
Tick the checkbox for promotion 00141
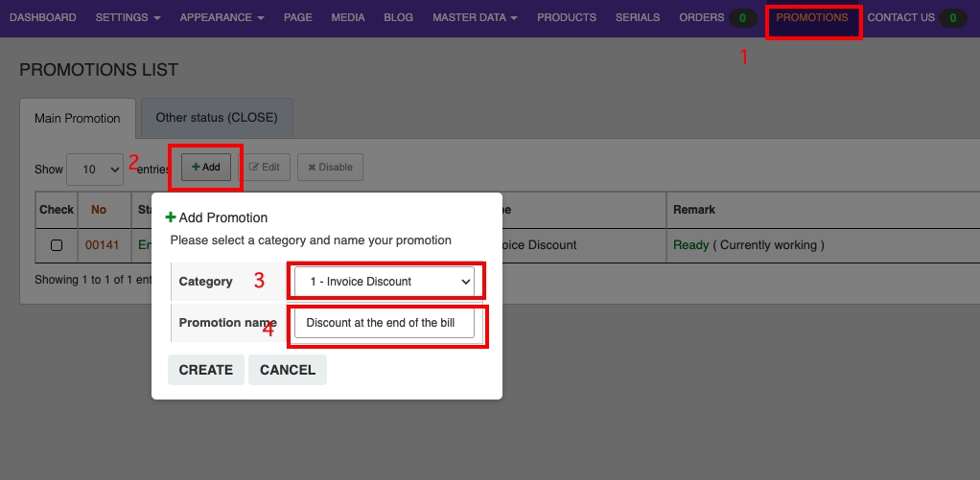click(57, 245)
